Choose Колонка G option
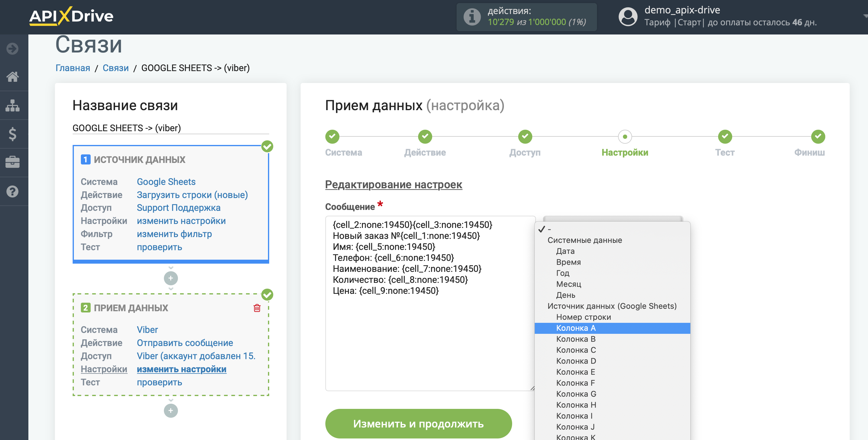 (612, 394)
